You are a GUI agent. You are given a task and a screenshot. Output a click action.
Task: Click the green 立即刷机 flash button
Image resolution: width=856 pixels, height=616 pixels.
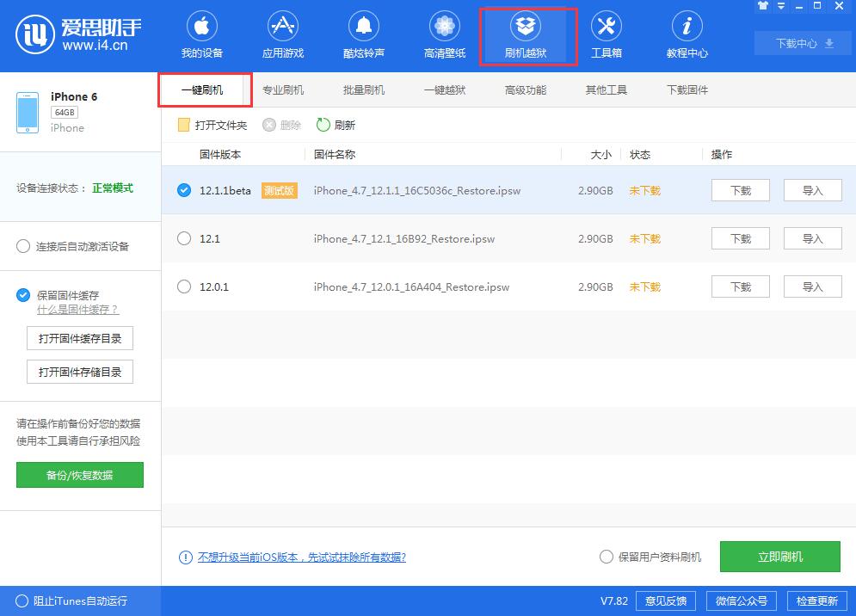(779, 557)
